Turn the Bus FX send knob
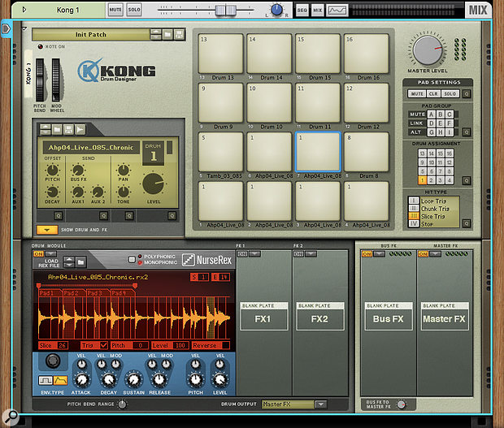 tap(78, 170)
